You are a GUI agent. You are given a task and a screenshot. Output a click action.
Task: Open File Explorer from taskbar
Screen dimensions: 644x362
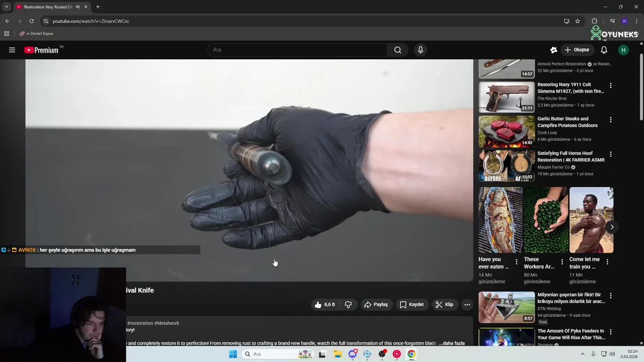338,354
